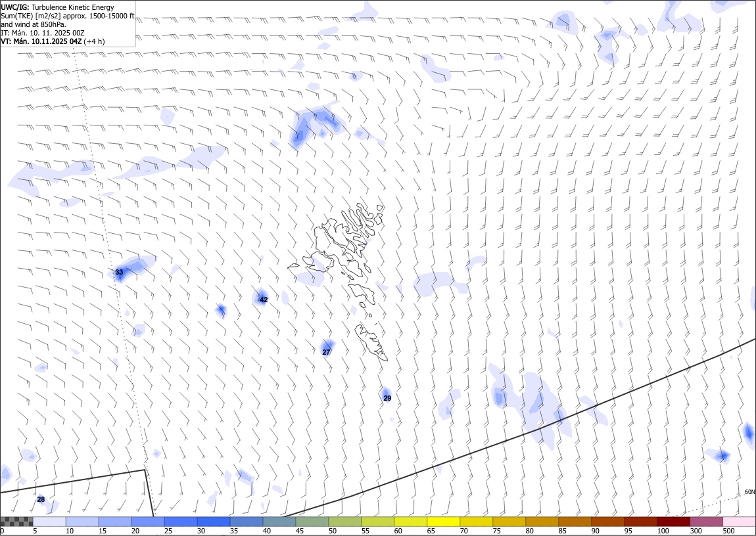
Task: Click the 'VT: Mán. 10.11.2025 04Z (+4 h)' line
Action: [x=53, y=41]
